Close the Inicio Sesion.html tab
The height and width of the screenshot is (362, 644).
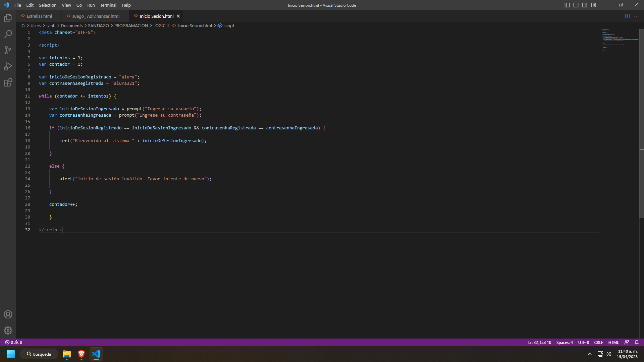point(178,16)
